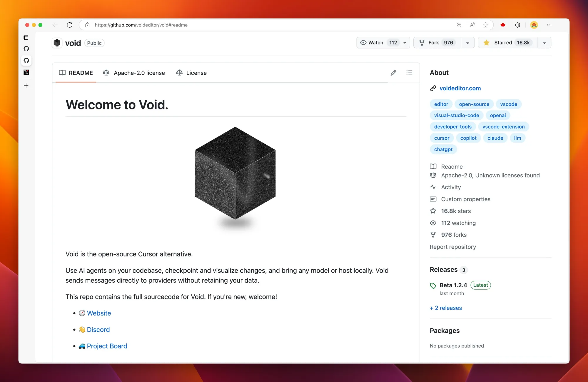Viewport: 588px width, 382px height.
Task: Click the zoom magnifier icon in address bar
Action: point(459,25)
